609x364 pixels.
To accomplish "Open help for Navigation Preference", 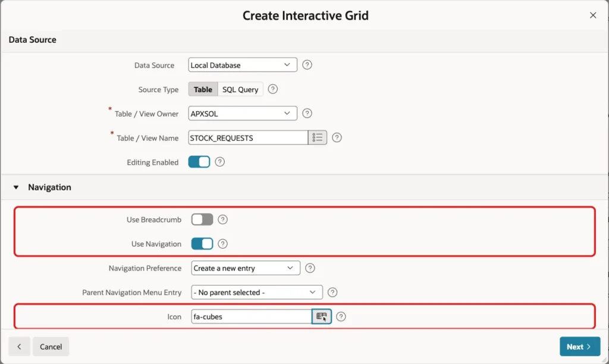I will [310, 268].
